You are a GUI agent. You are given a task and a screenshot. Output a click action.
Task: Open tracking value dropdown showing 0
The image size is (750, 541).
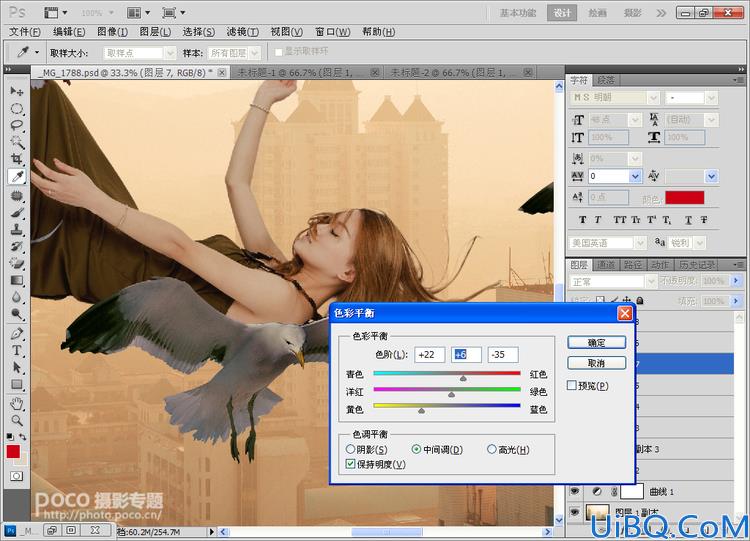[x=635, y=176]
